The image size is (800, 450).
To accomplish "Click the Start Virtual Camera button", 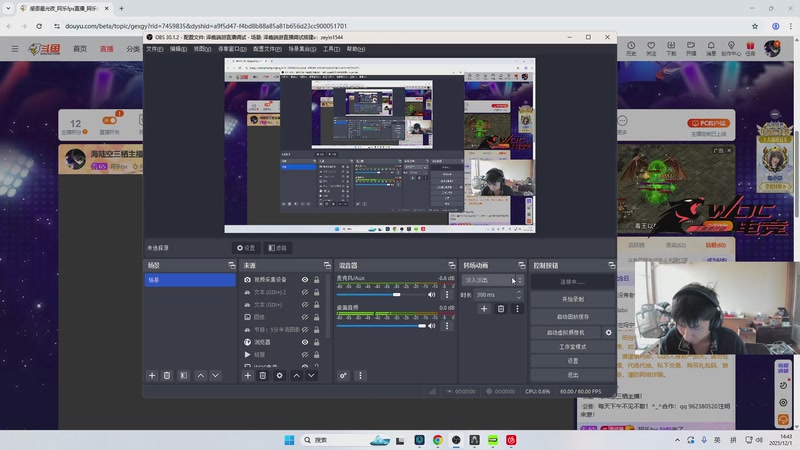I will click(565, 333).
